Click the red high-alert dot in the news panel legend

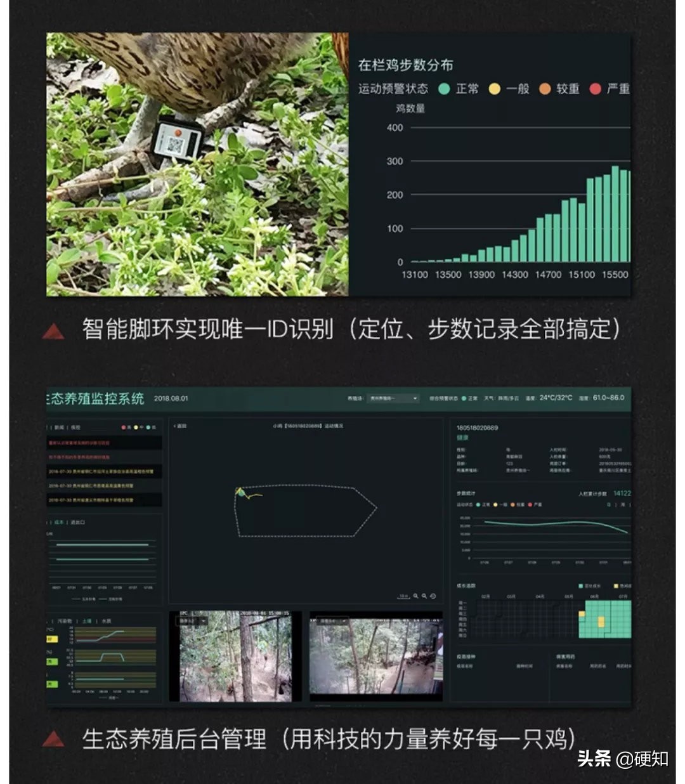coord(124,427)
